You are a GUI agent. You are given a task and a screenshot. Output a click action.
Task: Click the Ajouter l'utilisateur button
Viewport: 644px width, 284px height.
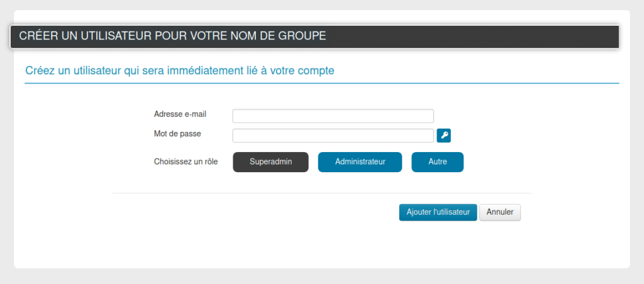click(438, 212)
